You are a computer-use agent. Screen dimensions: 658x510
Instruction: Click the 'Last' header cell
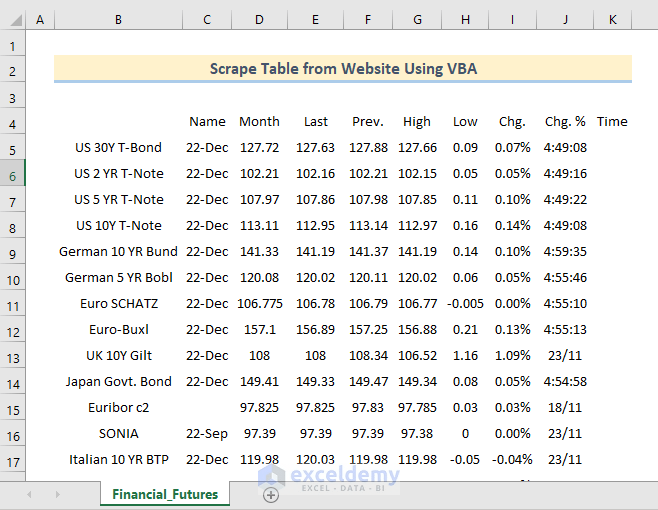click(x=315, y=121)
